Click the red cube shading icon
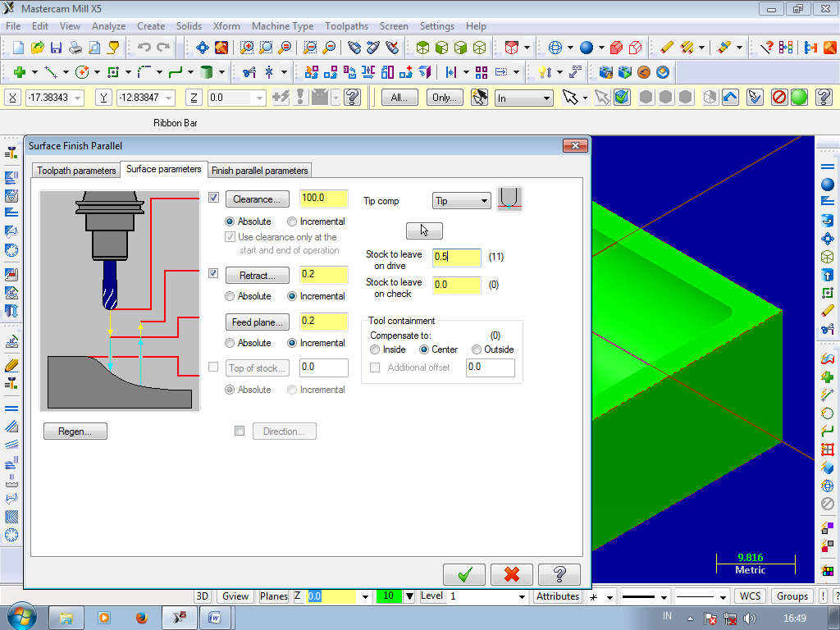The image size is (840, 630). (616, 48)
